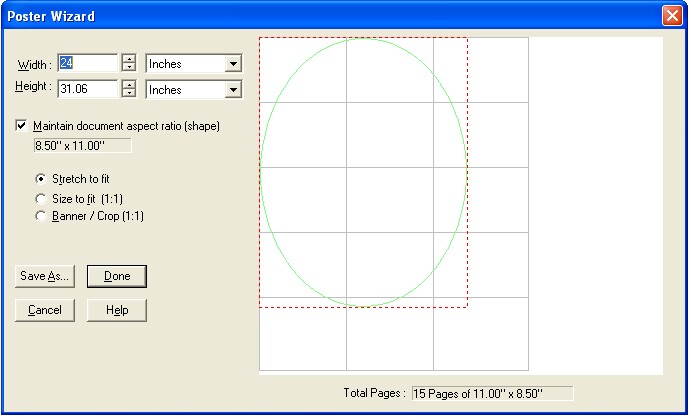
Task: Toggle Maintain document aspect ratio checkbox
Action: 21,126
